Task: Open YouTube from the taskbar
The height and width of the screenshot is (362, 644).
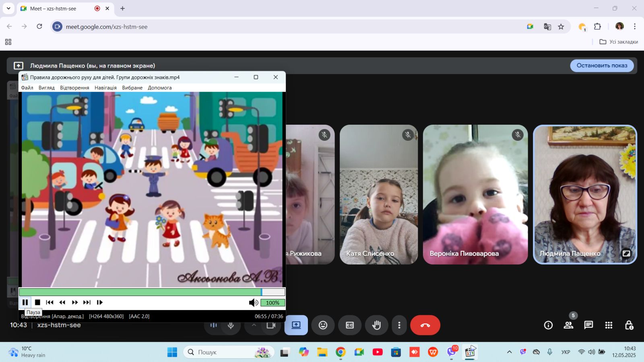Action: 378,352
